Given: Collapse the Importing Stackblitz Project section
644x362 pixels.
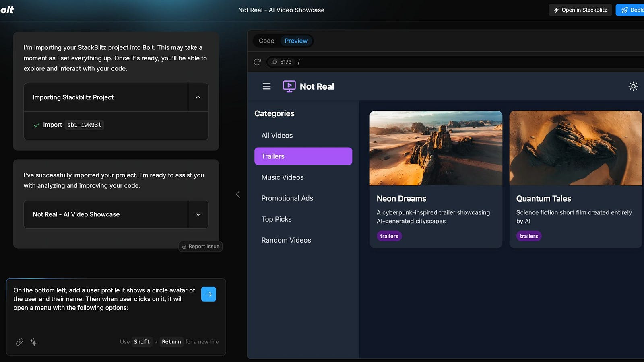Looking at the screenshot, I should tap(198, 97).
